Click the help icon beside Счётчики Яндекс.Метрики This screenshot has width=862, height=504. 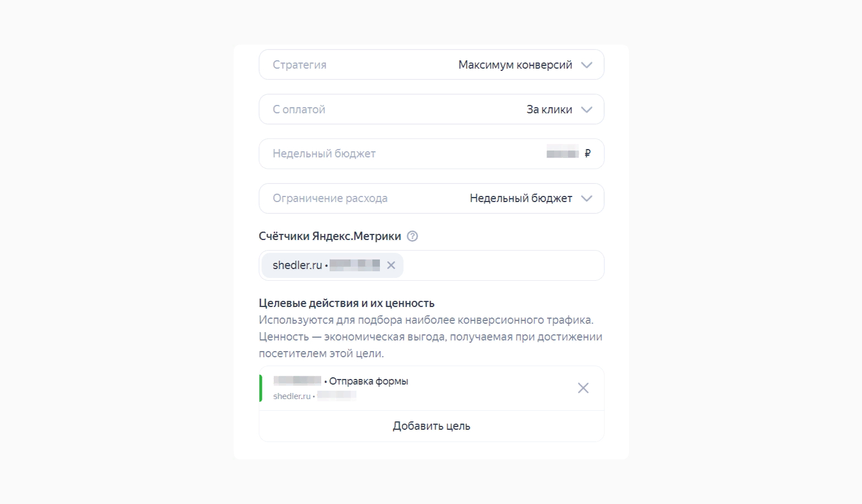[412, 236]
